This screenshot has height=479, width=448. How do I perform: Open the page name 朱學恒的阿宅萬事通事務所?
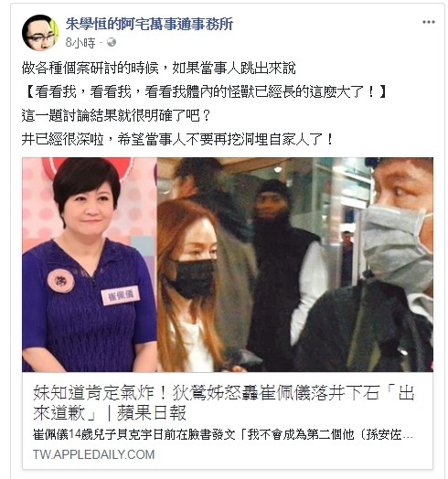click(149, 24)
